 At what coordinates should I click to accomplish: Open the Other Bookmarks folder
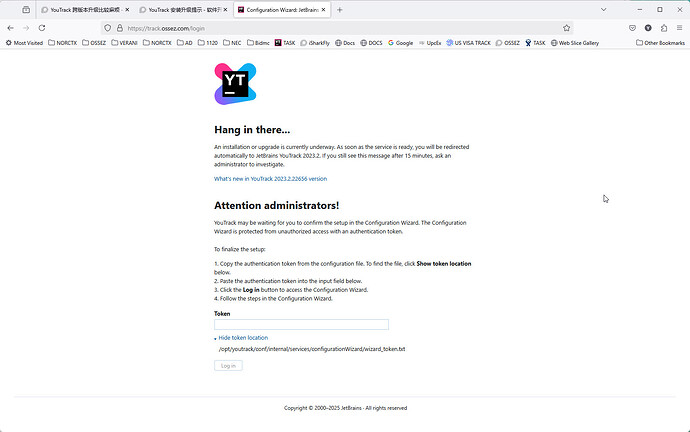coord(661,43)
